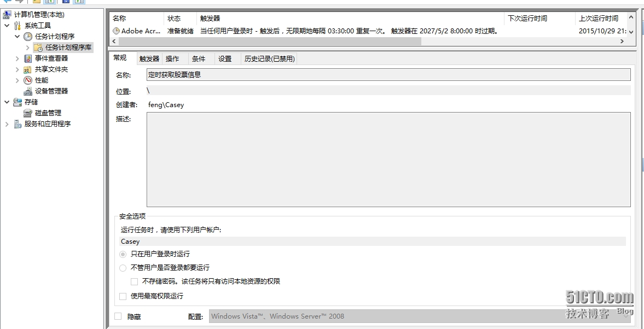The width and height of the screenshot is (644, 329).
Task: Click the 名称 field showing 定时获取股票信息
Action: pyautogui.click(x=388, y=75)
